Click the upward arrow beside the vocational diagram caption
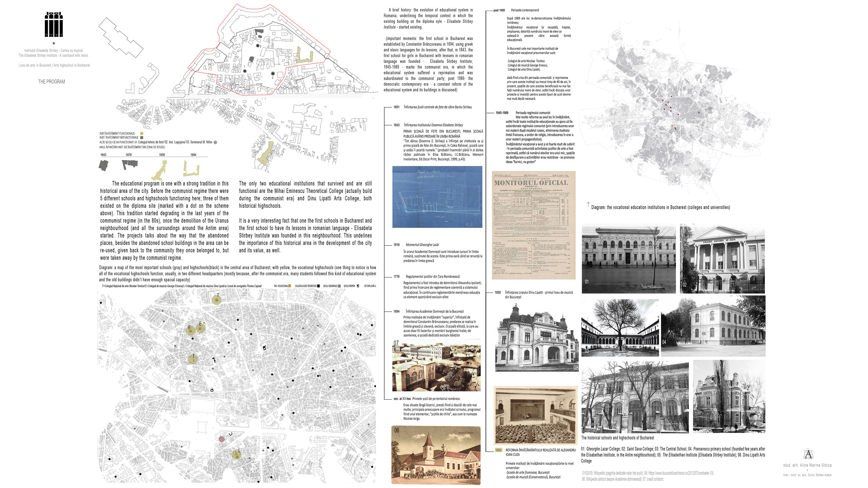The width and height of the screenshot is (868, 488). coord(588,204)
